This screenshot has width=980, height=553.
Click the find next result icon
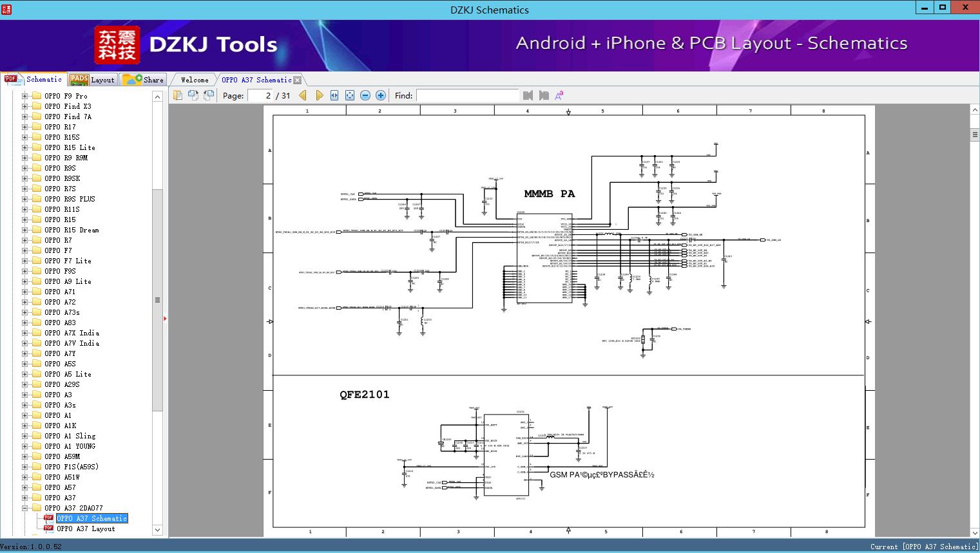point(542,95)
